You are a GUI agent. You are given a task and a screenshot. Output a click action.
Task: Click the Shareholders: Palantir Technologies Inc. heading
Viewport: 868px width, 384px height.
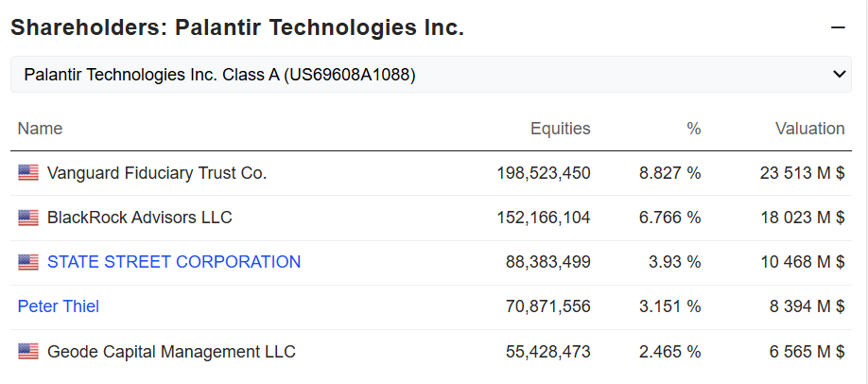point(237,27)
